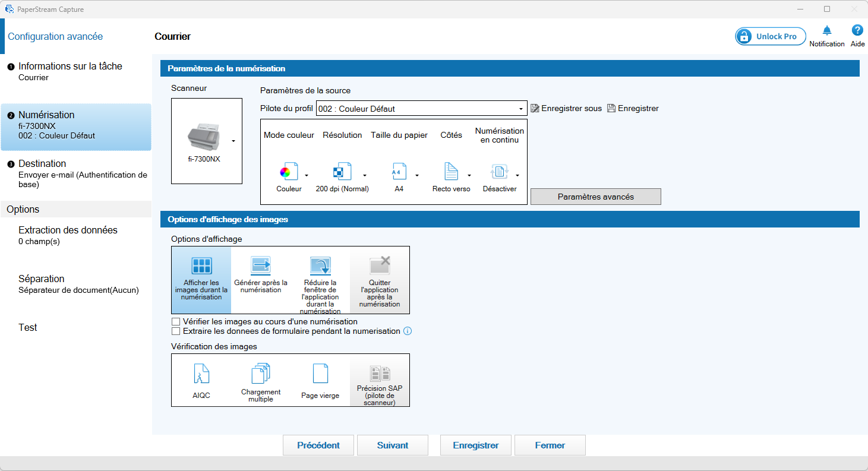Enable Extraire les donnees de formulaire checkbox

pos(176,331)
